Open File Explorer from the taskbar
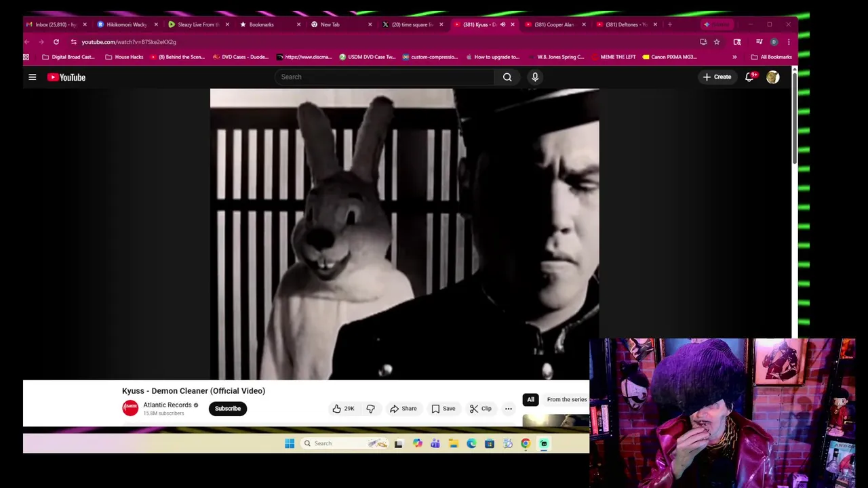The image size is (868, 488). click(x=453, y=444)
